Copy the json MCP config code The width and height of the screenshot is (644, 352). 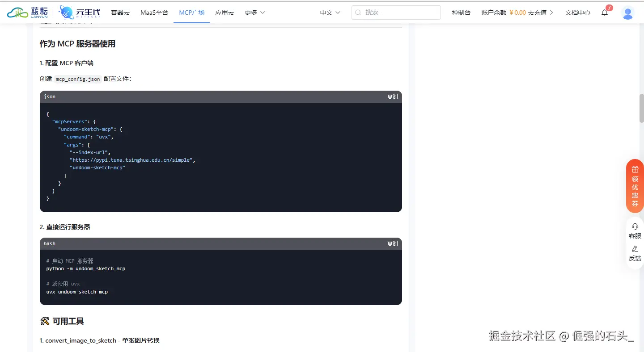(392, 96)
